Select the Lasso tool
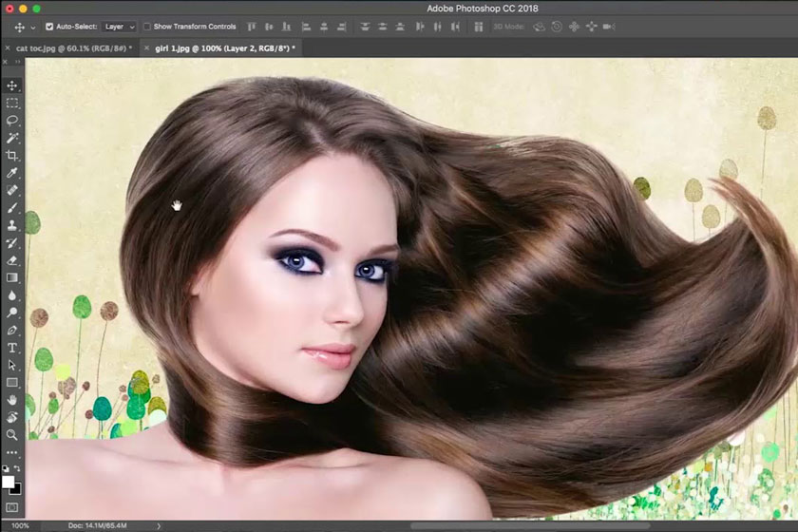The height and width of the screenshot is (532, 798). pyautogui.click(x=12, y=121)
